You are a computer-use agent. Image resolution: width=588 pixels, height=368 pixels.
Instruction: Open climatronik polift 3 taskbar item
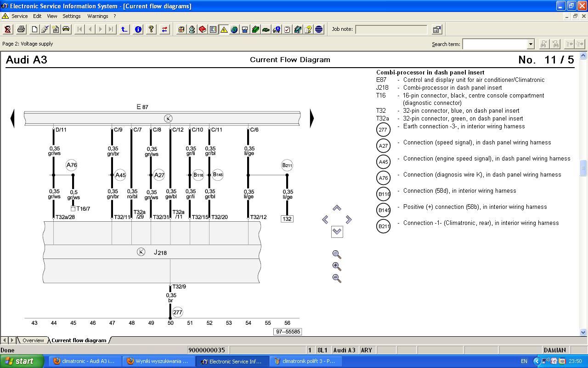click(x=305, y=361)
